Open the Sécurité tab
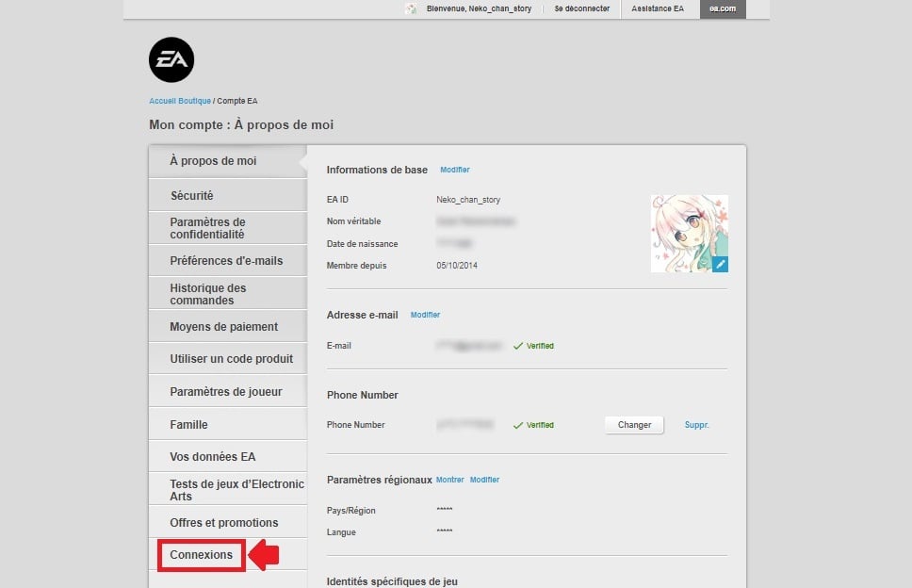 (x=191, y=196)
